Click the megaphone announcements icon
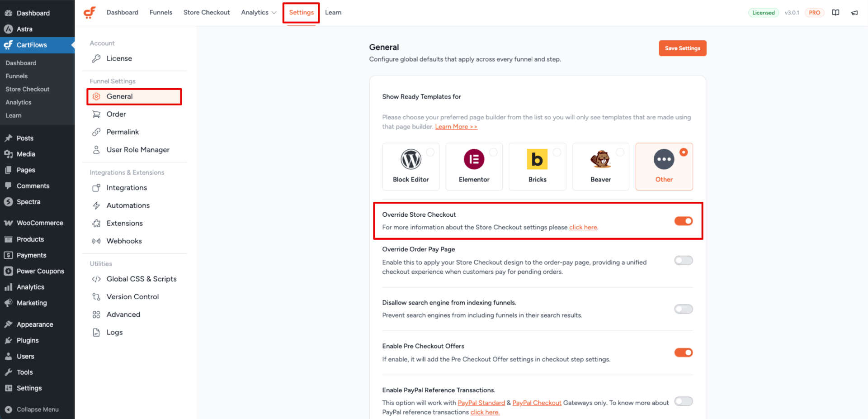 854,13
